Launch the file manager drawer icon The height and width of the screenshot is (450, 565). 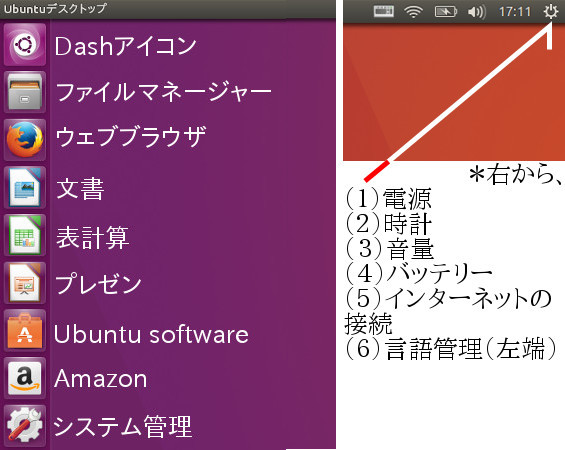click(x=25, y=92)
